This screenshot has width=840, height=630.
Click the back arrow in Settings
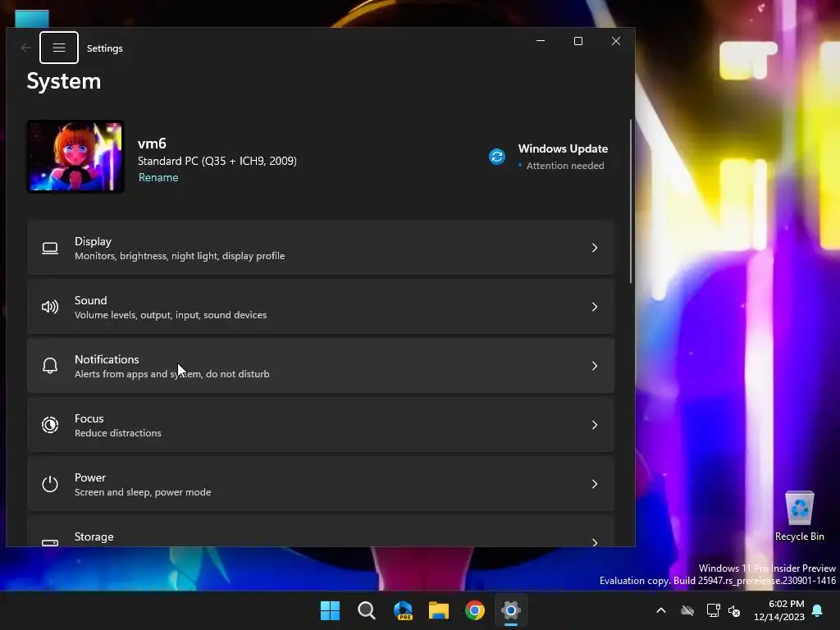[x=25, y=48]
